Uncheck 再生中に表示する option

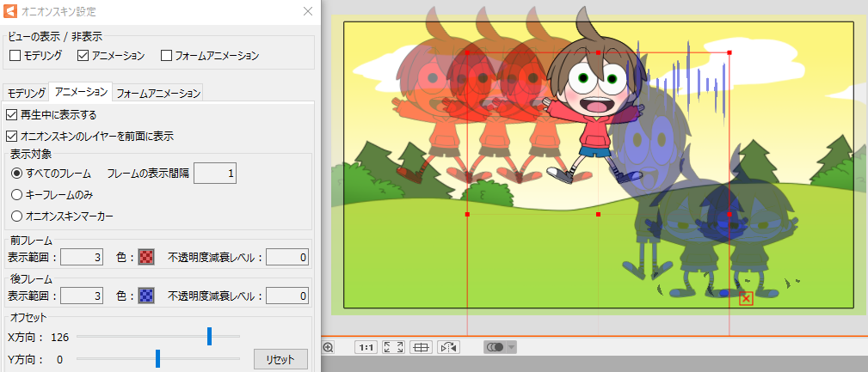pos(11,114)
